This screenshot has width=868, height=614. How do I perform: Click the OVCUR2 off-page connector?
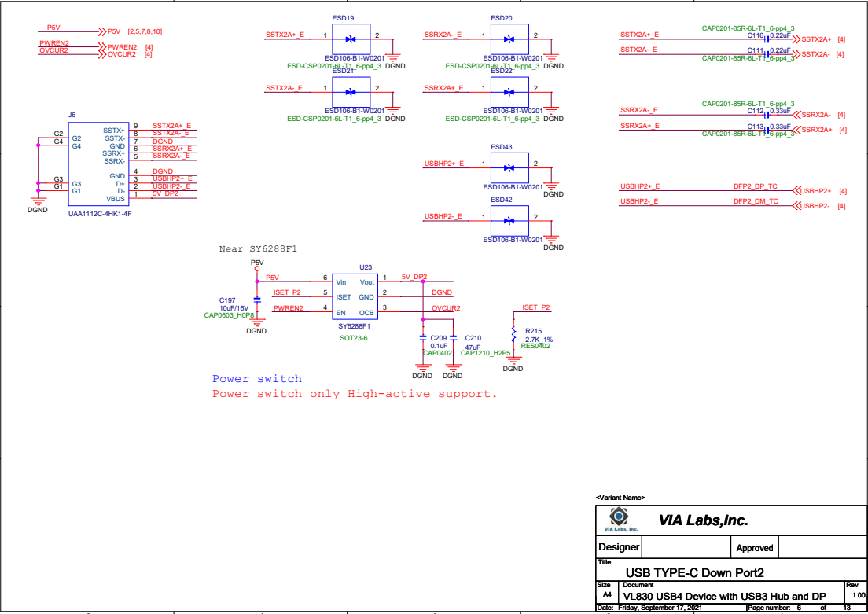click(102, 54)
